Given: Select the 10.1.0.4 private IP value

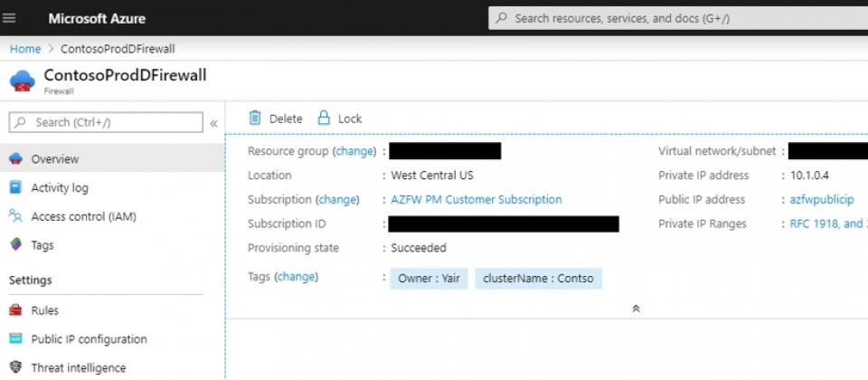Looking at the screenshot, I should tap(809, 176).
